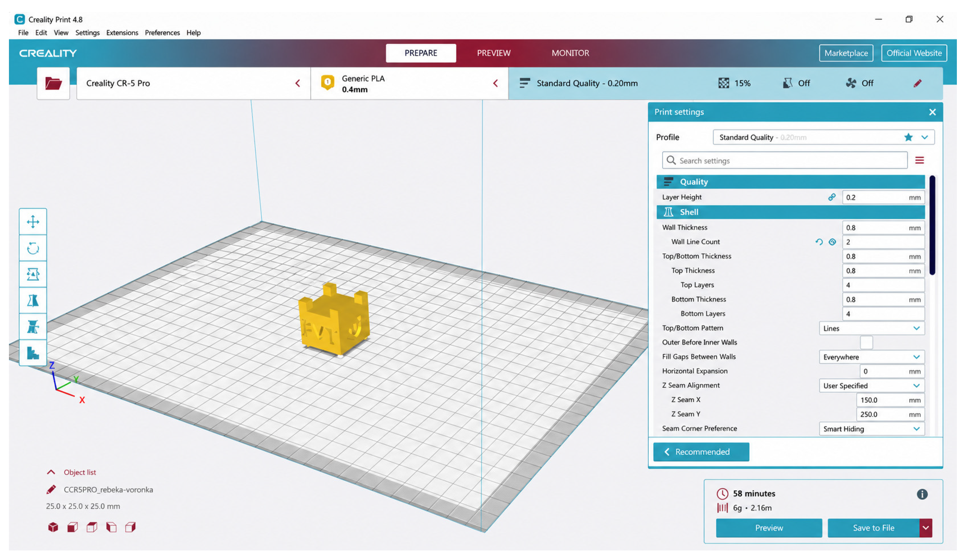Open Fill Gaps Between Walls dropdown
This screenshot has height=560, width=967.
pyautogui.click(x=872, y=357)
